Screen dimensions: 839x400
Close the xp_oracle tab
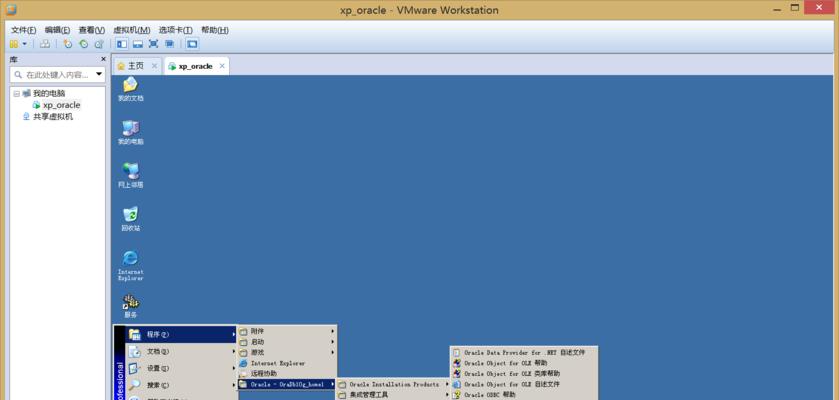tap(222, 66)
